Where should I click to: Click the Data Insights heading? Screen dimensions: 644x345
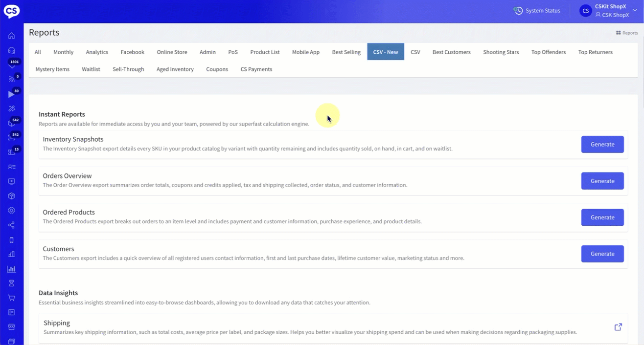click(58, 293)
